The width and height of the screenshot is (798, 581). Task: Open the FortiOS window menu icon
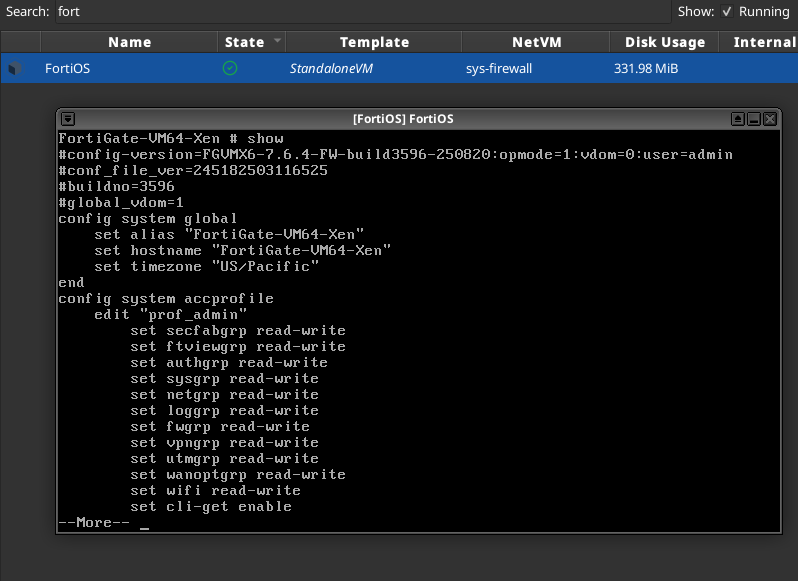(x=68, y=118)
